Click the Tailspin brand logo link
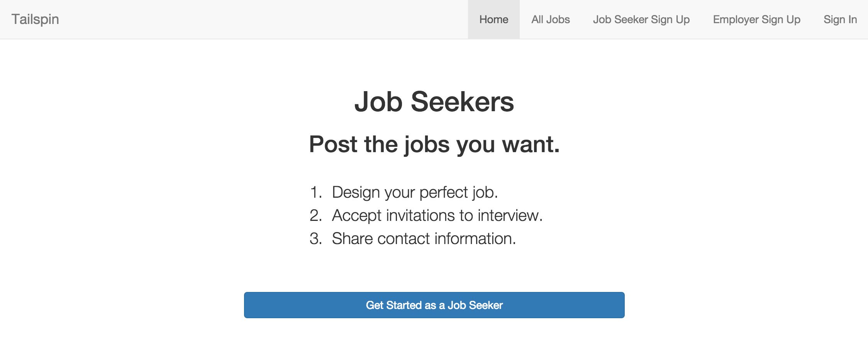The width and height of the screenshot is (868, 363). 35,19
